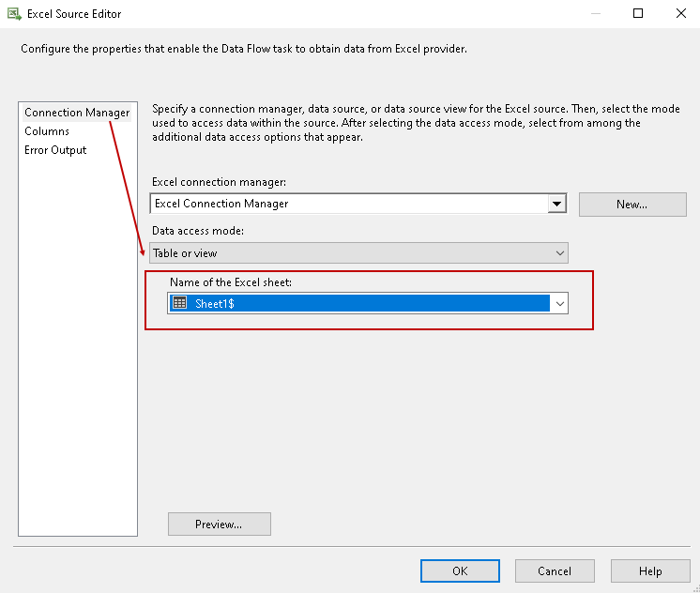Open the Error Output page
The height and width of the screenshot is (593, 700).
click(x=55, y=150)
